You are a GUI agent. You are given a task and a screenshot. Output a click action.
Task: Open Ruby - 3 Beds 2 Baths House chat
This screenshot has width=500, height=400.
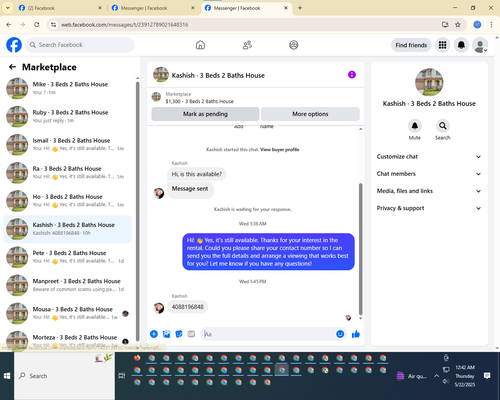point(68,116)
